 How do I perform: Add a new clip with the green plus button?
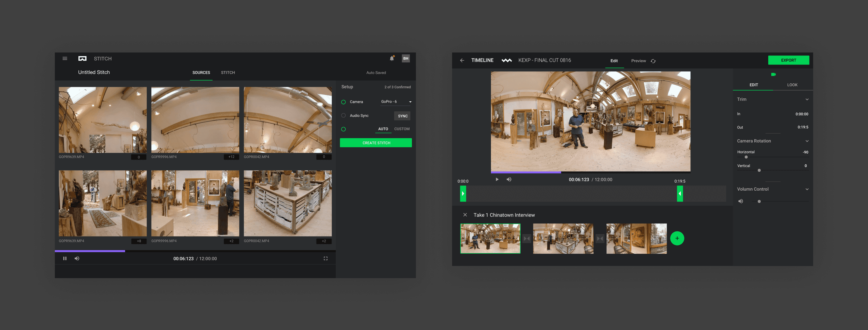click(x=677, y=238)
